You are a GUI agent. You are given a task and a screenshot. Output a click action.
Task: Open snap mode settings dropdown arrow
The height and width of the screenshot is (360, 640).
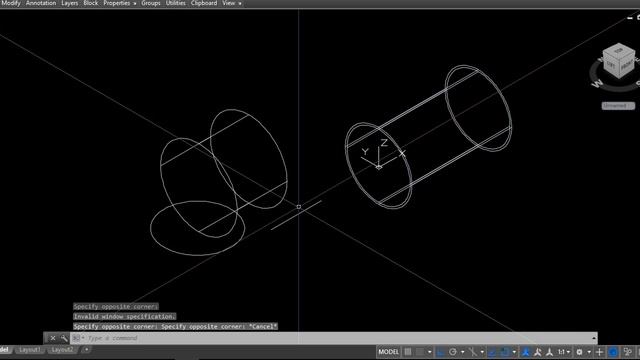coord(429,352)
